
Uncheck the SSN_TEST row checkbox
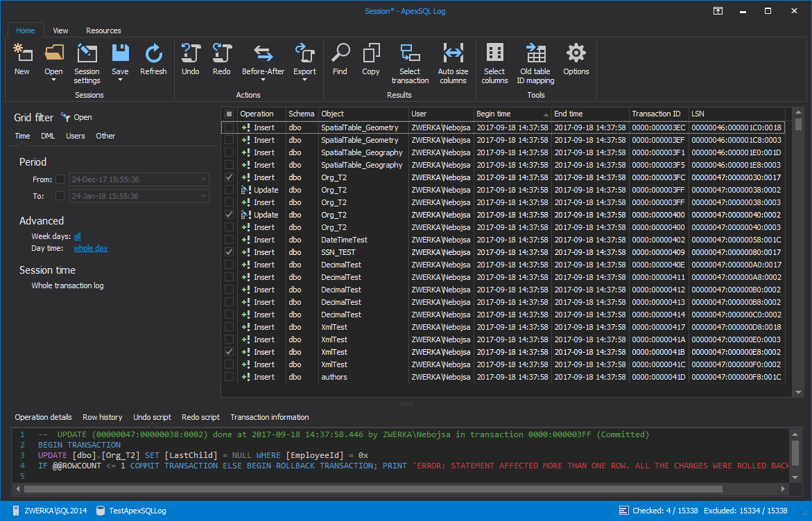pos(229,252)
